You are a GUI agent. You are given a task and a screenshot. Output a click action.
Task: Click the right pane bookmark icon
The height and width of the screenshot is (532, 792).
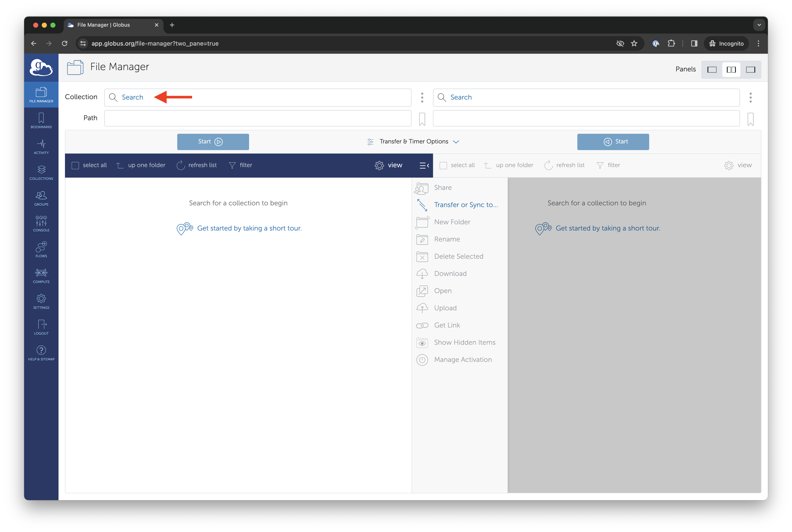click(x=750, y=119)
